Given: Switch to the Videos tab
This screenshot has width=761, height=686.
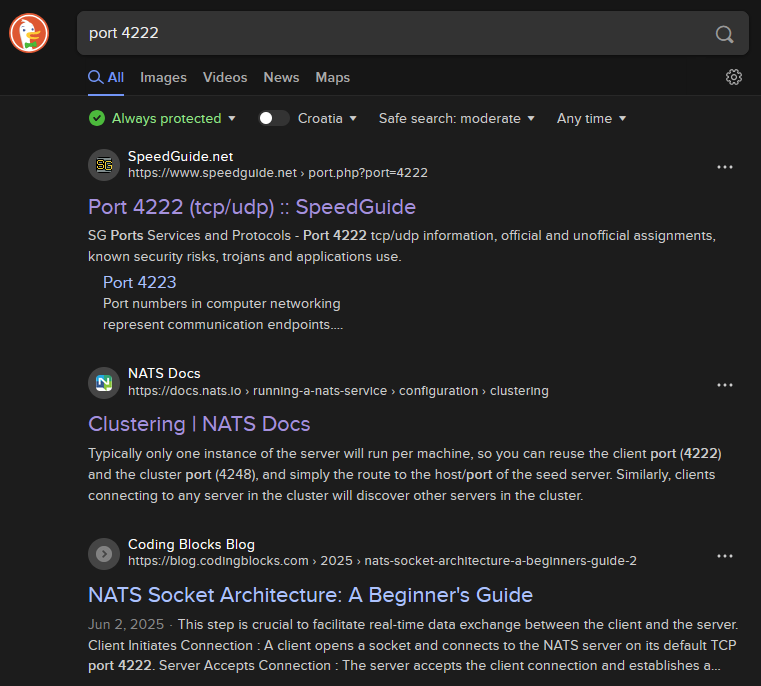Looking at the screenshot, I should point(225,77).
